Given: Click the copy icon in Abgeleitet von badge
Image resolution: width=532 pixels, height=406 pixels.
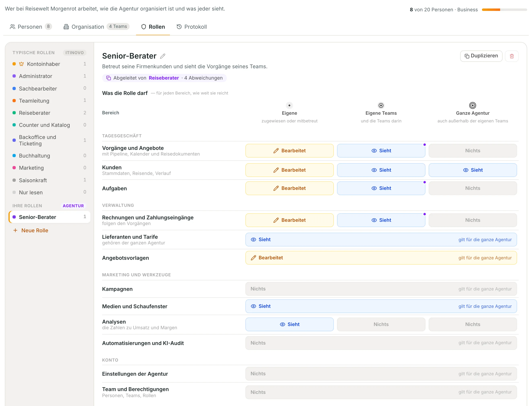Looking at the screenshot, I should 109,78.
